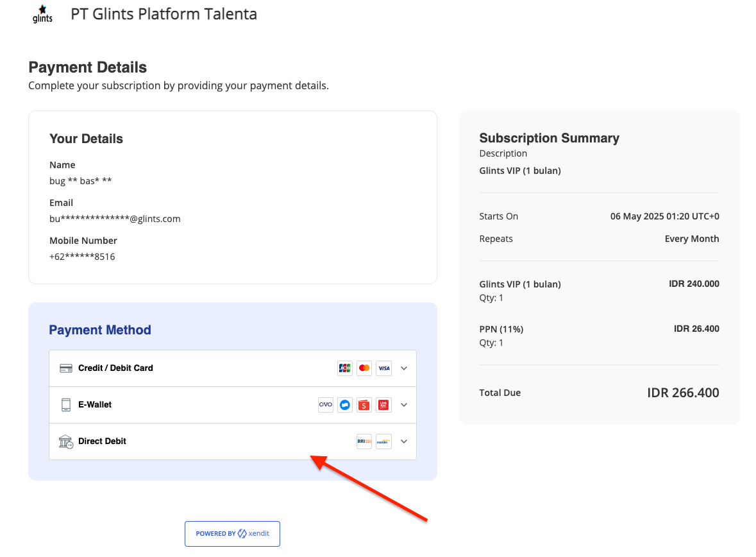This screenshot has width=756, height=557.
Task: Click the "Every Month" repeat value
Action: coord(692,239)
